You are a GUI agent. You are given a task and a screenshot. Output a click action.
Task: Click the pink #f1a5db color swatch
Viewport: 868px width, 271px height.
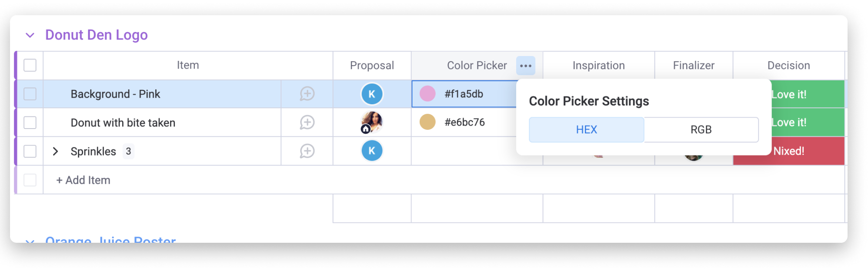pos(427,94)
